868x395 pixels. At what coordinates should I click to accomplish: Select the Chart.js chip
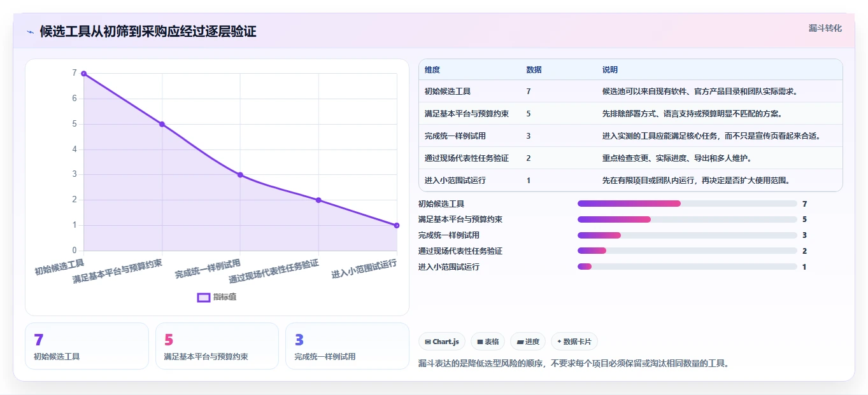click(x=442, y=342)
